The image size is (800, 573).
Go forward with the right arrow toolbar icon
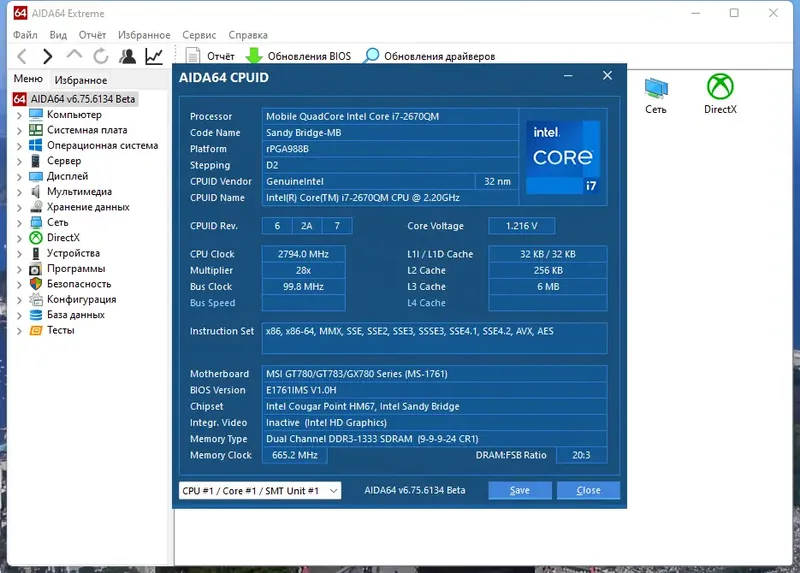tap(47, 56)
